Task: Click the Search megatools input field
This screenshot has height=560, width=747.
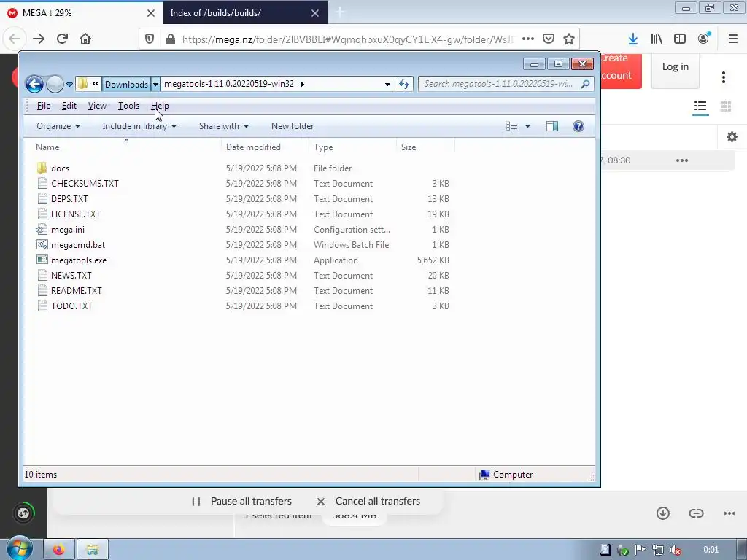Action: click(498, 84)
